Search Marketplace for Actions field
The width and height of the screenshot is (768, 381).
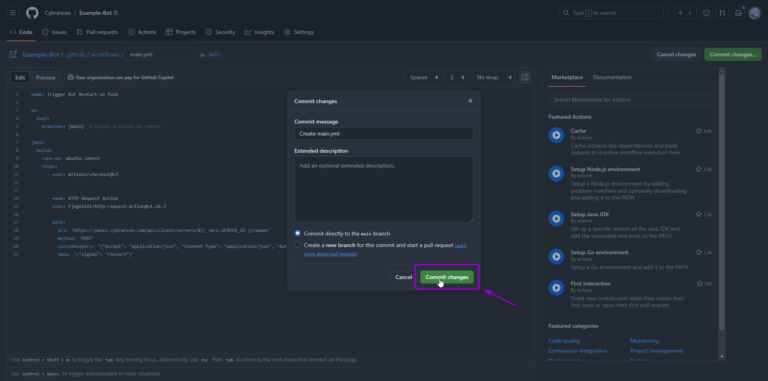pyautogui.click(x=630, y=99)
